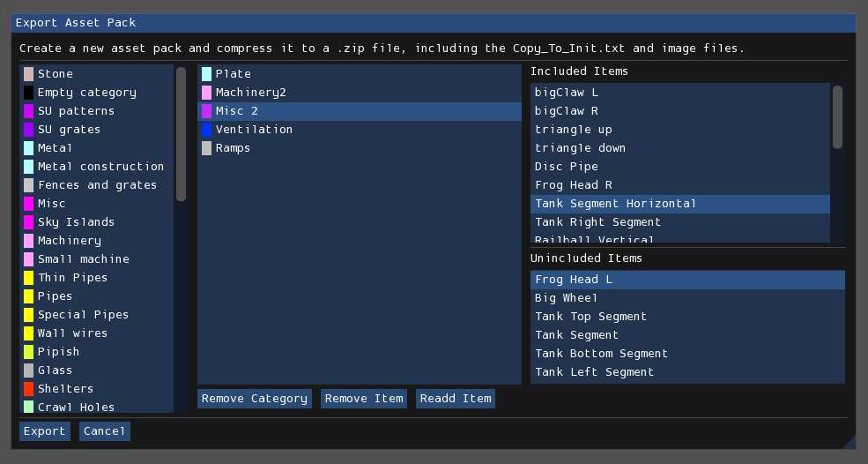Choose Ramps in the middle list
Viewport: 868px width, 464px height.
(x=360, y=148)
